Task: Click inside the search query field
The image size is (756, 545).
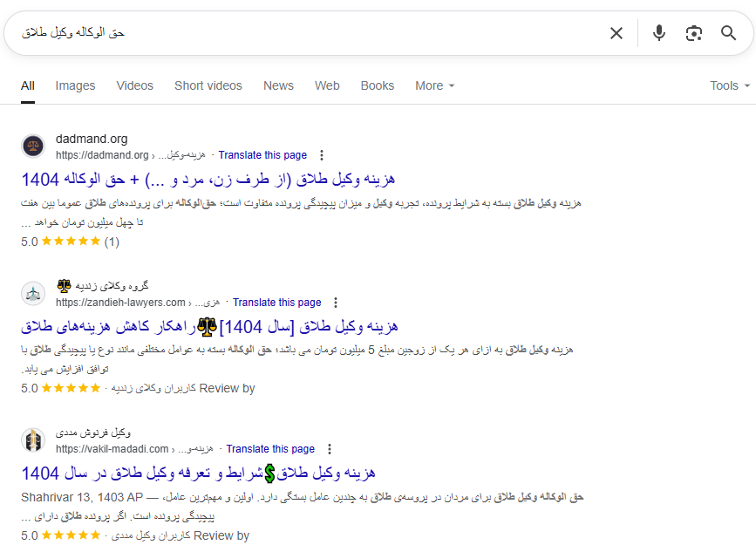Action: point(305,33)
